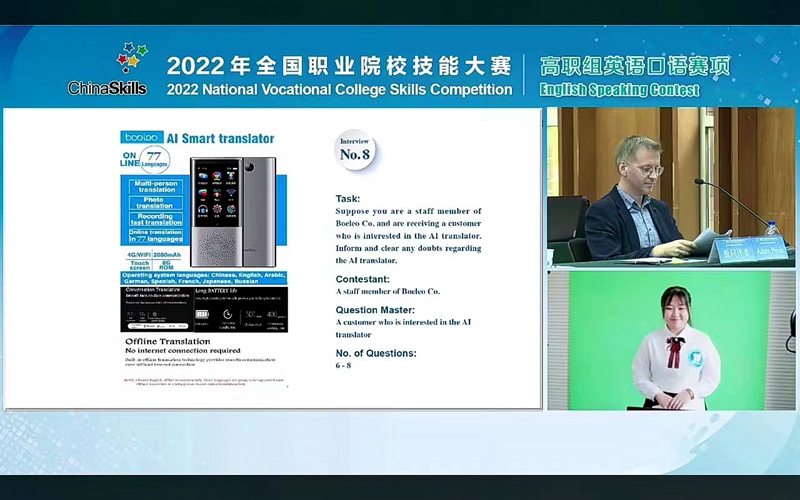This screenshot has width=800, height=500.
Task: Click the Multi-person translation box
Action: coord(156,187)
